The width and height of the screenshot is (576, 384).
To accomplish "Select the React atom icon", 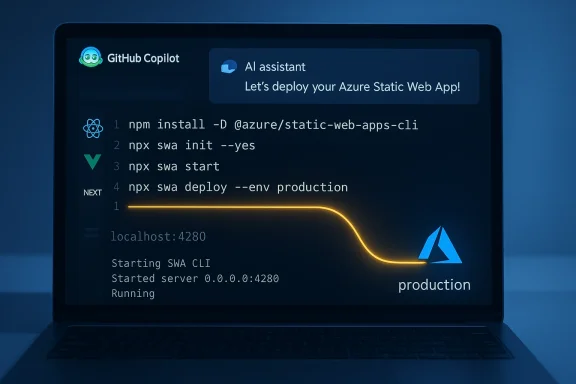I will 93,128.
